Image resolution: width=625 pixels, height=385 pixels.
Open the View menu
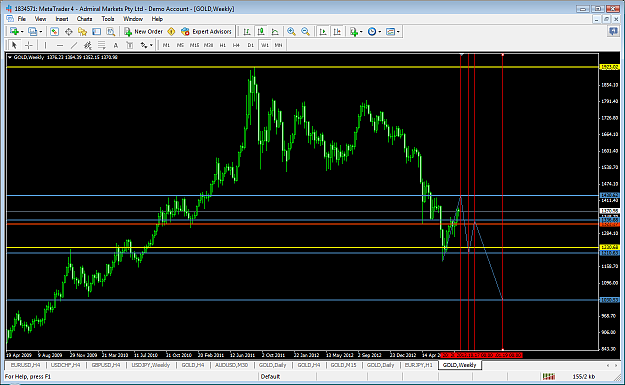[40, 19]
